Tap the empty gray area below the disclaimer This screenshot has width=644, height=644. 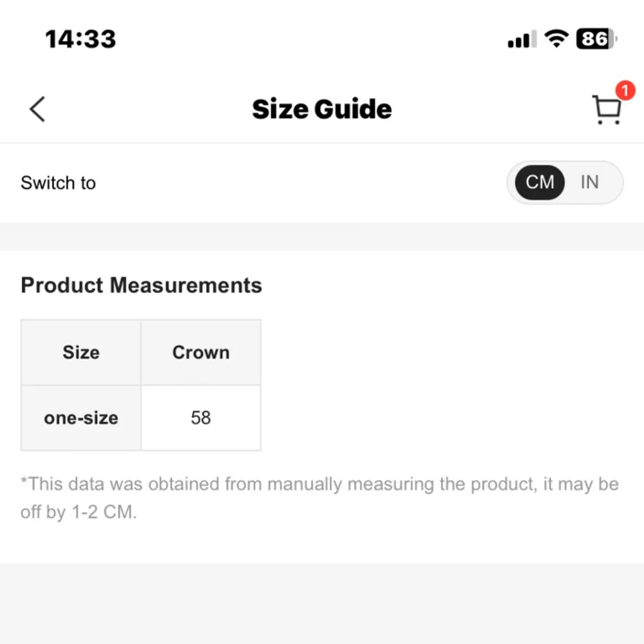322,603
